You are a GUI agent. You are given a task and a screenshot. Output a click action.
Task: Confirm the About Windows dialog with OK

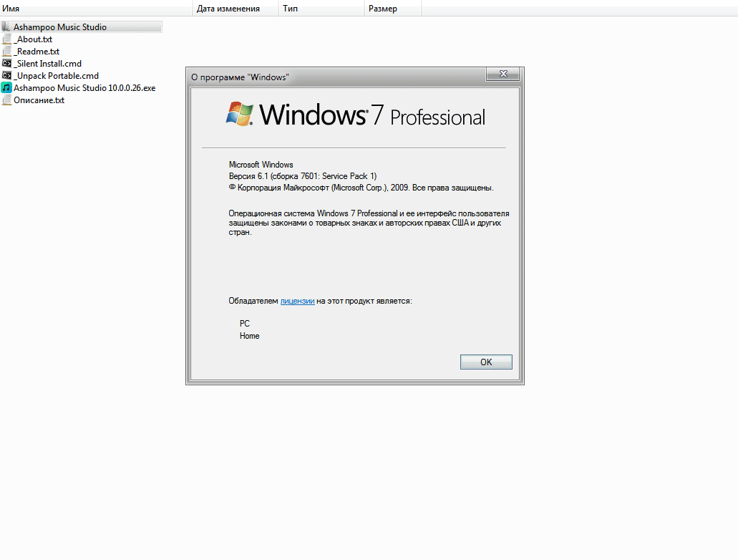click(486, 362)
